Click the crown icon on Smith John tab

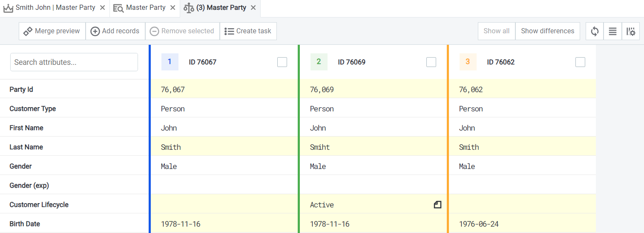click(x=9, y=8)
